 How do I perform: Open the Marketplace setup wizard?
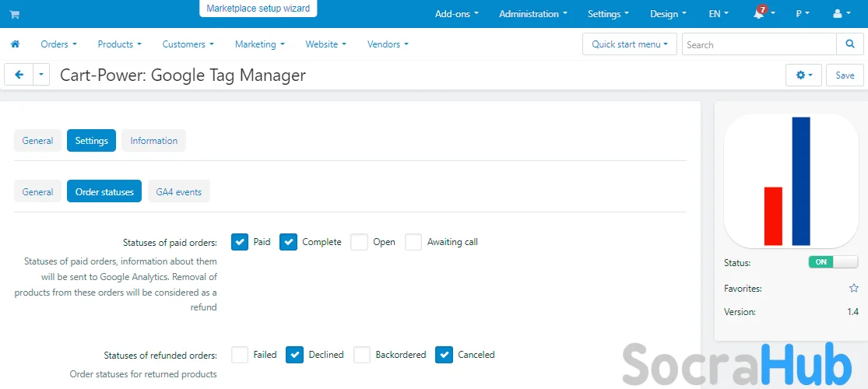pyautogui.click(x=258, y=9)
